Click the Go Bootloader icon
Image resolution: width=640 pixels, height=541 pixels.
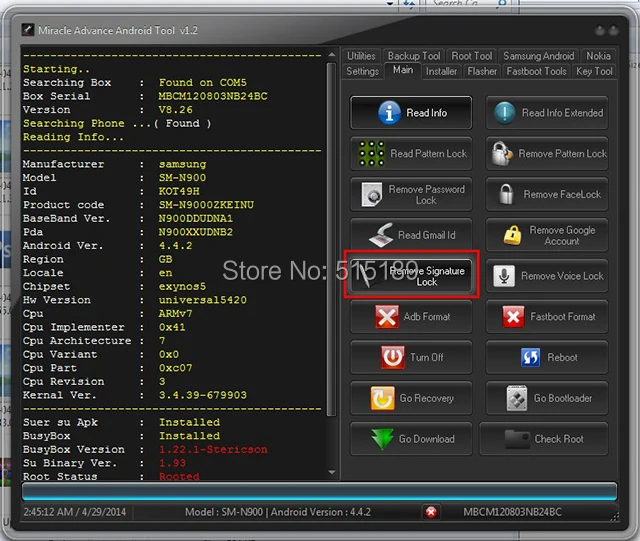click(517, 399)
